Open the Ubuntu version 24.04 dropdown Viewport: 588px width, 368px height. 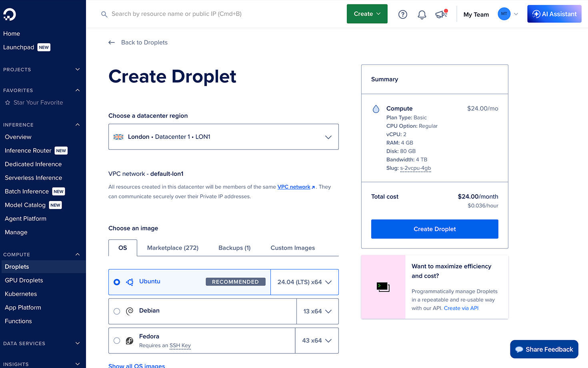pyautogui.click(x=305, y=282)
